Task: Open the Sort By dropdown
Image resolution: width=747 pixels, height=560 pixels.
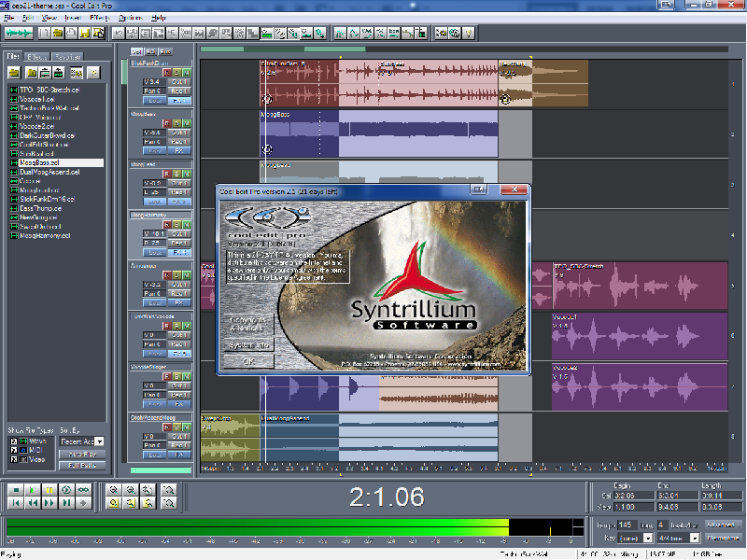Action: (99, 441)
